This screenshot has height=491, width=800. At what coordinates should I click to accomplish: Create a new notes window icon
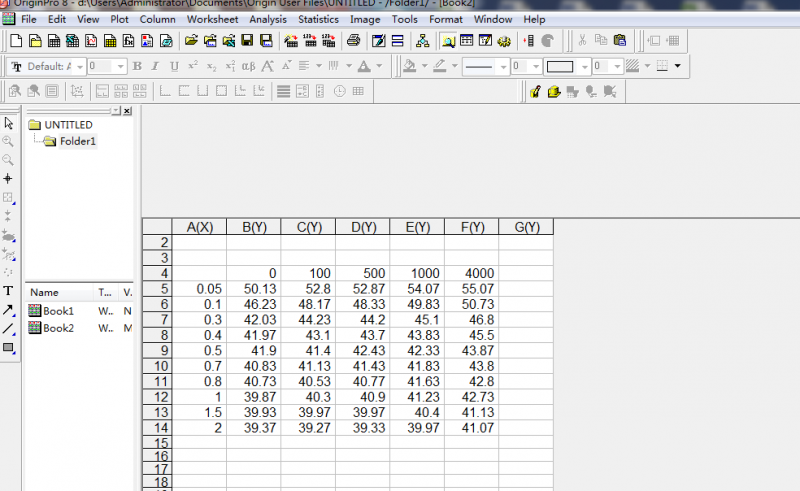(166, 41)
